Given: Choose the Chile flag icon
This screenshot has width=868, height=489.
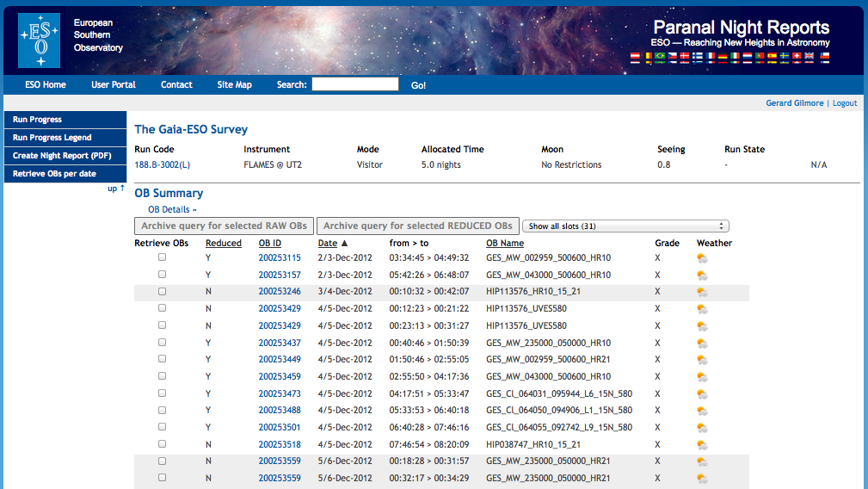Looking at the screenshot, I should (824, 56).
